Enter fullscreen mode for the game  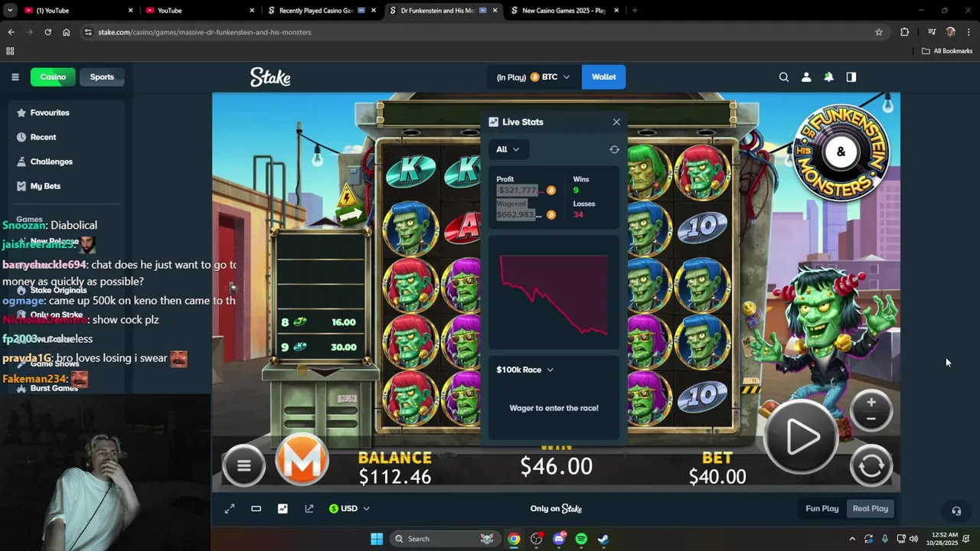click(x=230, y=508)
